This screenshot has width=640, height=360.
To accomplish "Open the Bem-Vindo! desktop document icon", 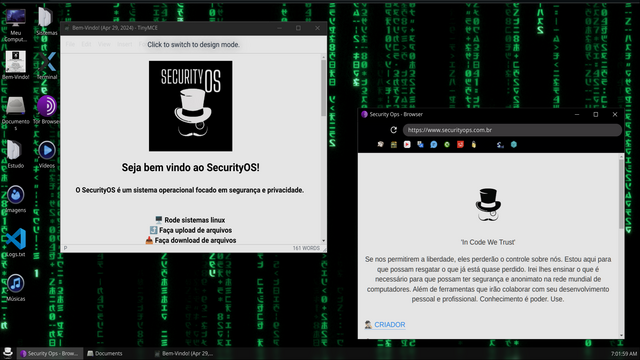I will 16,65.
